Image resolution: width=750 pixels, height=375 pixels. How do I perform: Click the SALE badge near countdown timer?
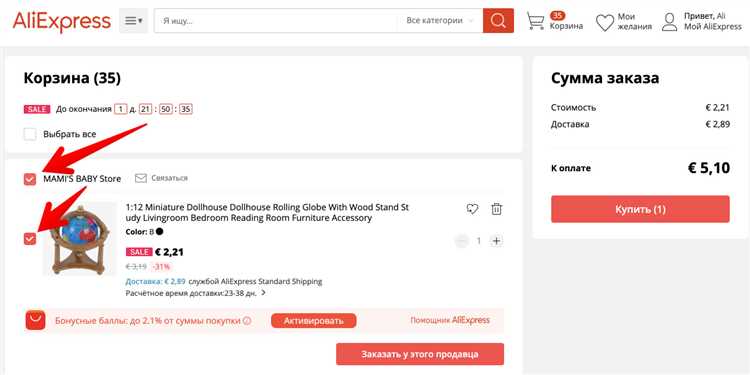[37, 109]
